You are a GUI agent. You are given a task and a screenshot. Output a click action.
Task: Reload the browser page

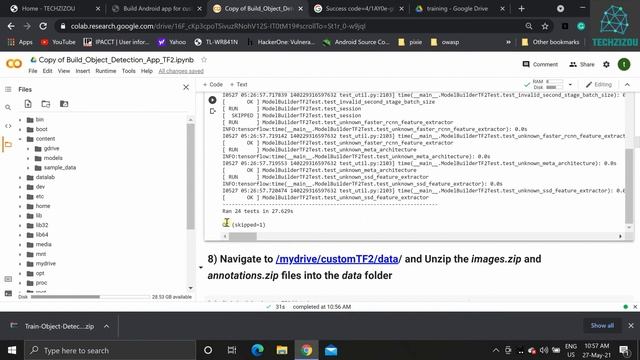point(43,26)
